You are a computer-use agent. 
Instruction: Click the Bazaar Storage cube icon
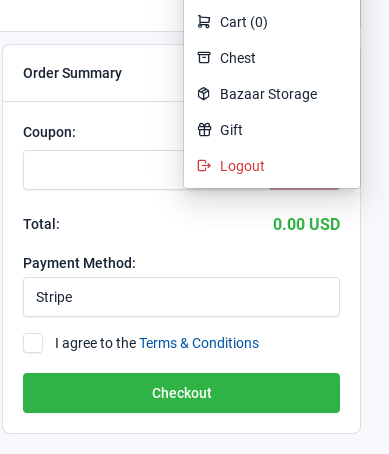(204, 94)
